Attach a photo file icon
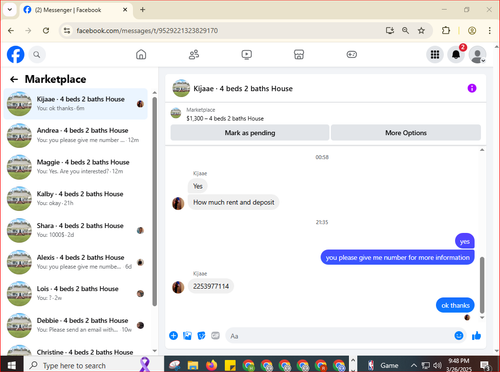The height and width of the screenshot is (372, 500). pyautogui.click(x=187, y=336)
